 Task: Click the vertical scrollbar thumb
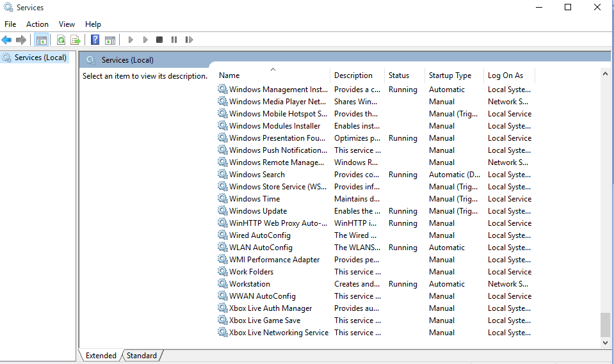coord(606,324)
